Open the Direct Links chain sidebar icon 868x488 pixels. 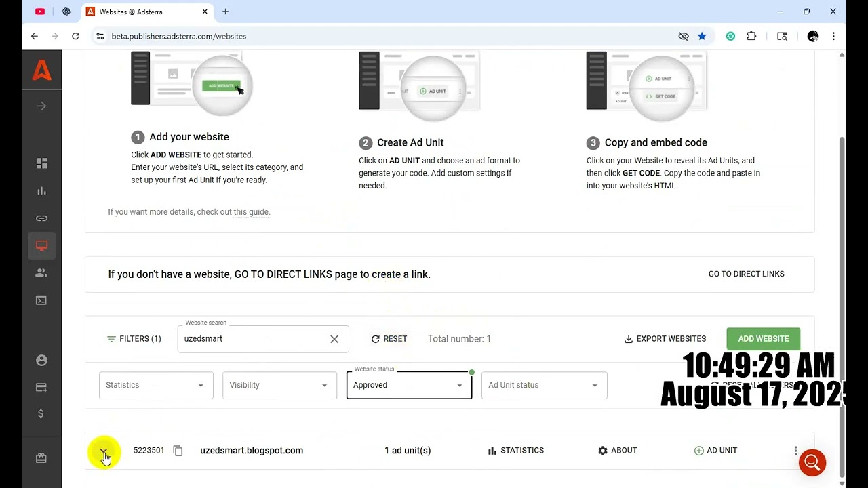click(x=41, y=218)
